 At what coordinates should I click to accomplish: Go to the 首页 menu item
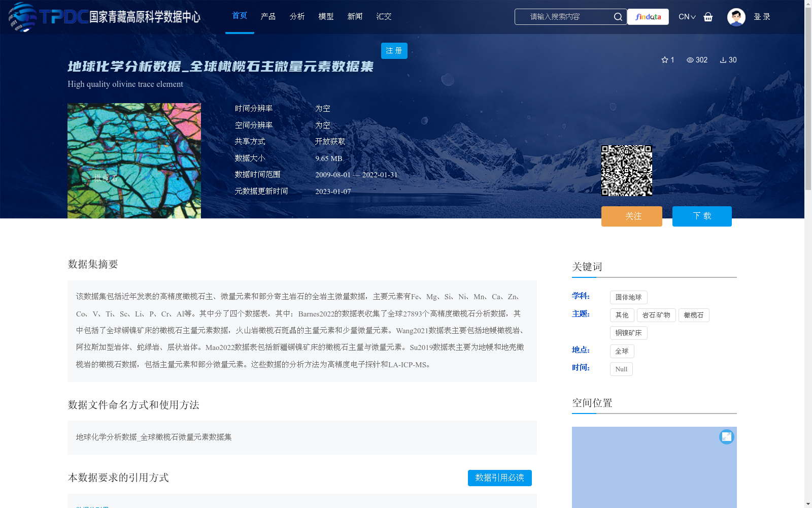(240, 16)
